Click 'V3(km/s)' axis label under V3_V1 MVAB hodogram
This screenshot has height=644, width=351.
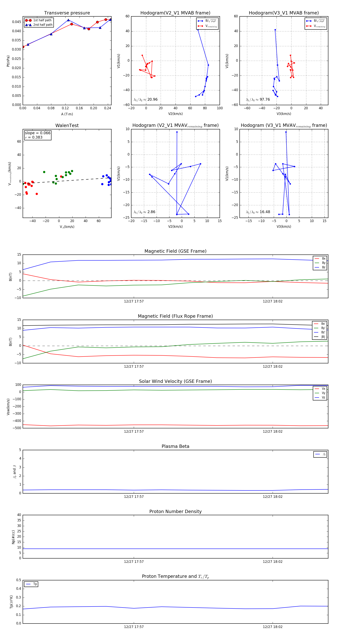(x=284, y=114)
